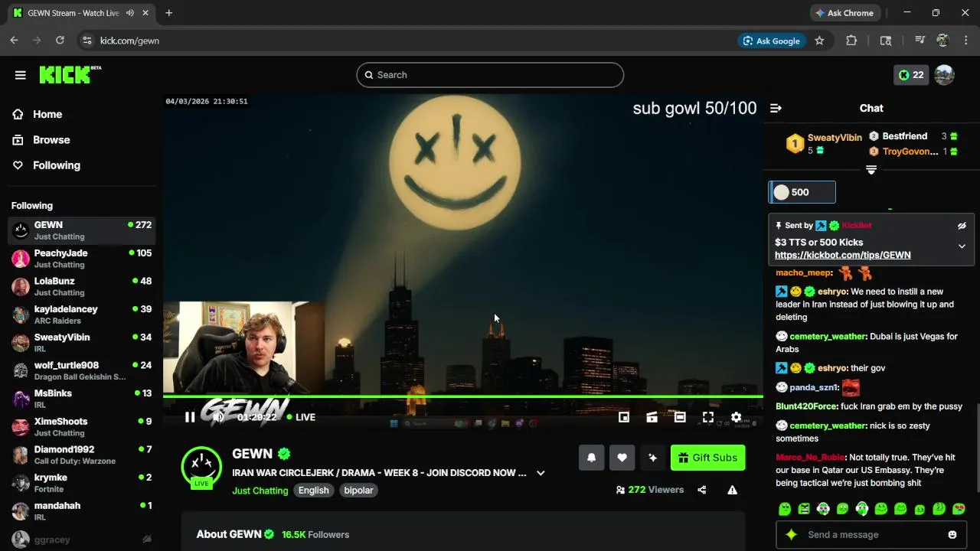Insert the first green blob emote
Screen dimensions: 980x551
point(785,509)
